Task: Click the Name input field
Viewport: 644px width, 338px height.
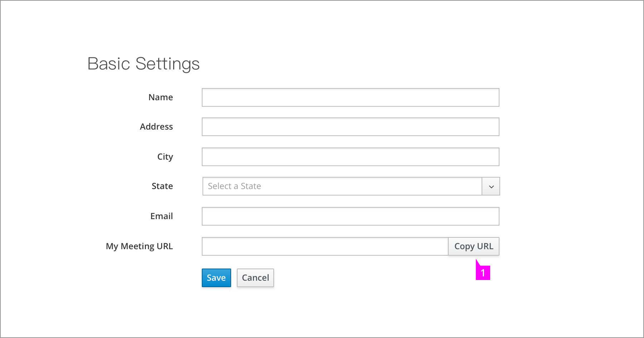Action: click(350, 97)
